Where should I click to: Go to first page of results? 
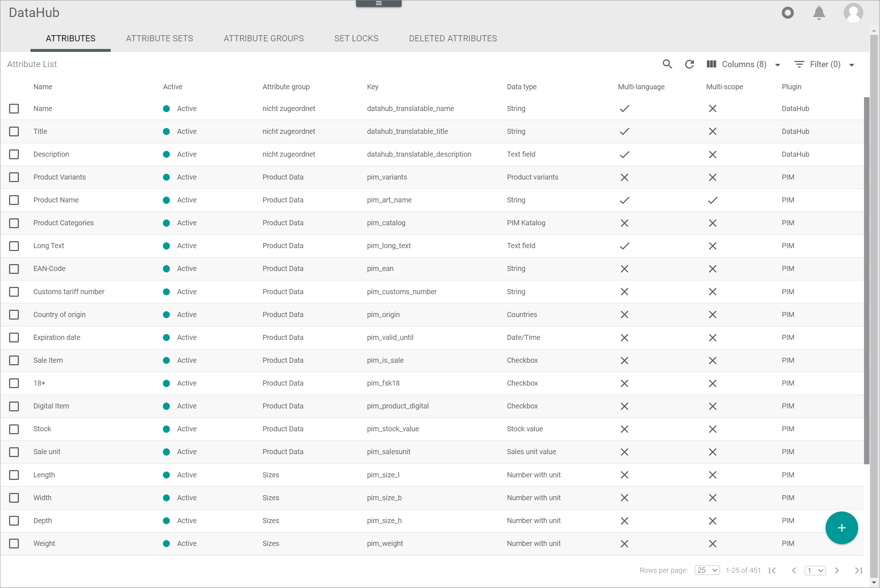click(x=772, y=570)
